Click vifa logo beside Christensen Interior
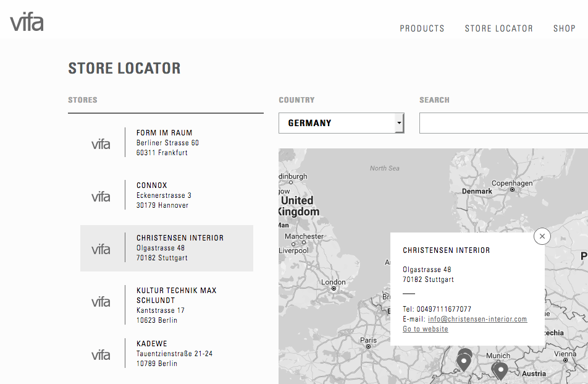Viewport: 588px width, 384px height. [x=101, y=249]
